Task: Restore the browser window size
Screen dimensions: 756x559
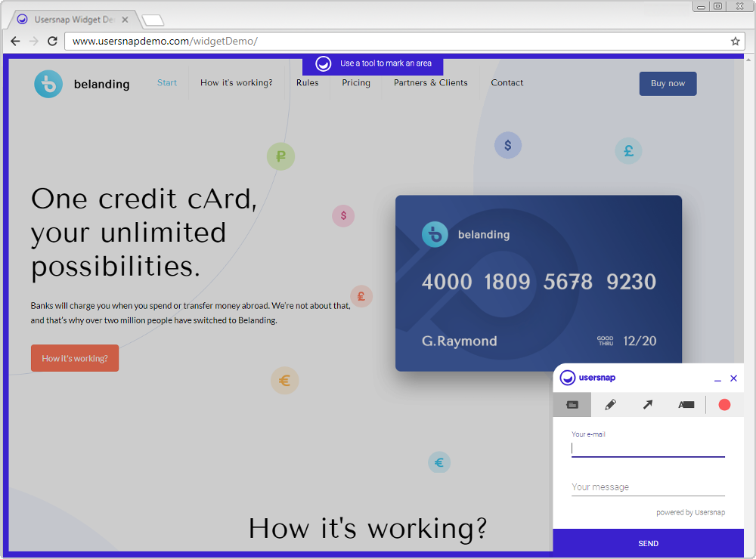Action: click(717, 6)
